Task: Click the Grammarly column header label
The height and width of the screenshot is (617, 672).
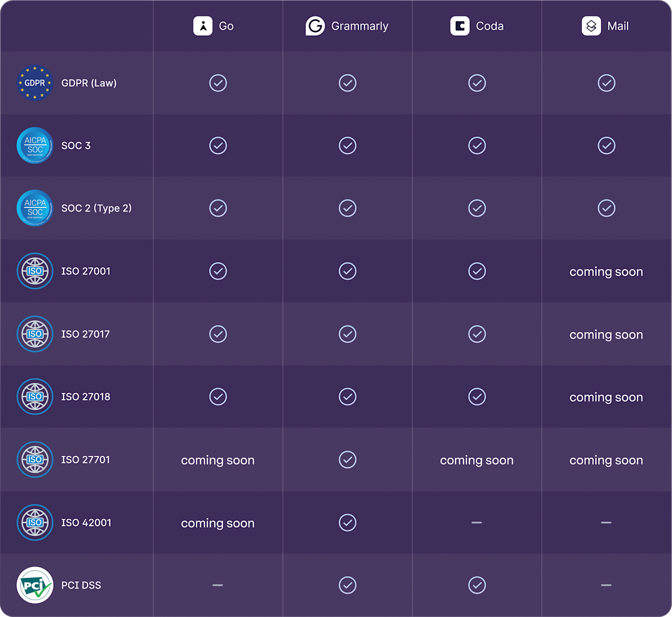Action: [x=360, y=26]
